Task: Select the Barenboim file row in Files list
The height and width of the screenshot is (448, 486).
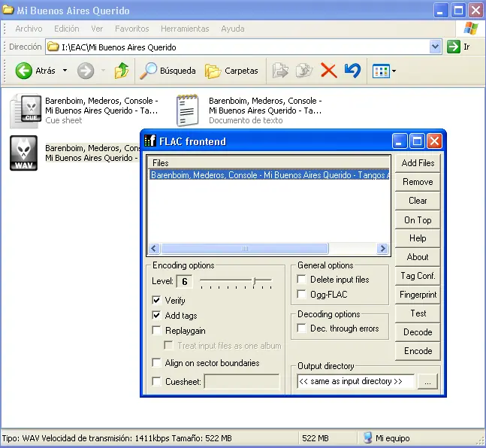Action: (269, 175)
